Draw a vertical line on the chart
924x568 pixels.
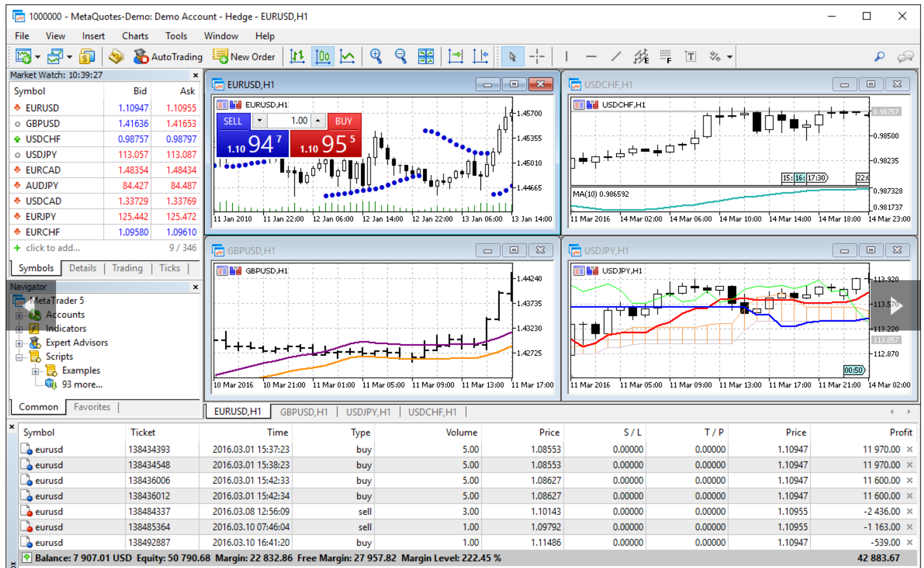566,56
